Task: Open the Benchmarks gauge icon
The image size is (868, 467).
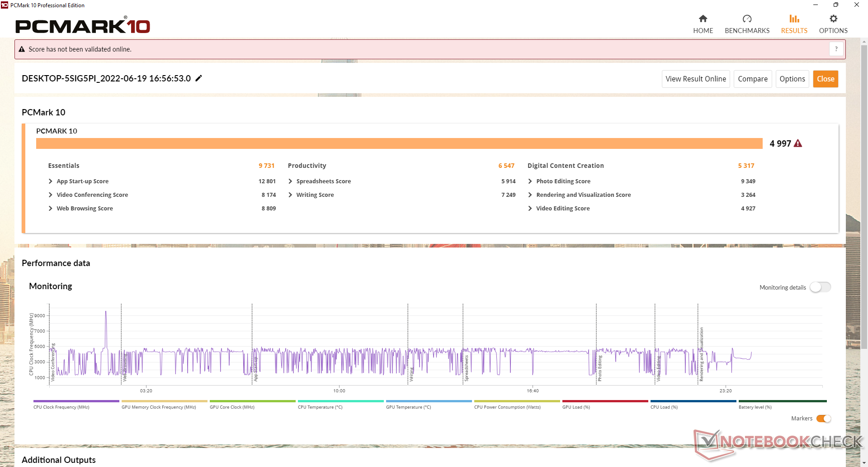Action: [747, 19]
